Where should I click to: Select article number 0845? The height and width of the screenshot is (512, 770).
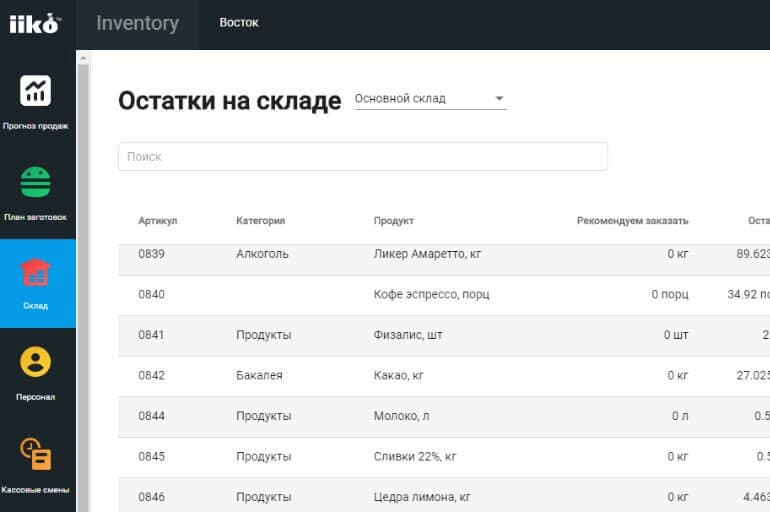151,457
